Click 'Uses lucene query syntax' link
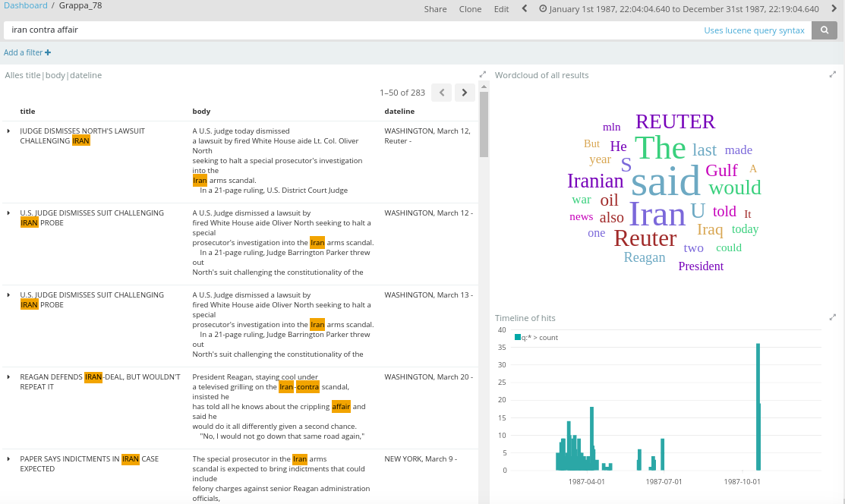Screen dimensions: 845x504 (x=754, y=30)
